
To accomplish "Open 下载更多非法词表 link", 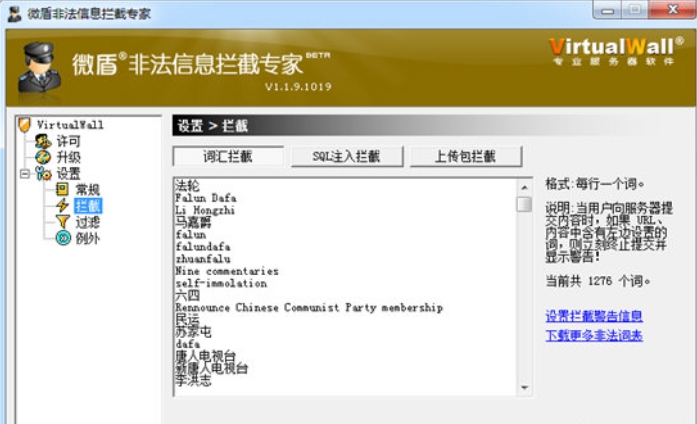I will pos(594,335).
